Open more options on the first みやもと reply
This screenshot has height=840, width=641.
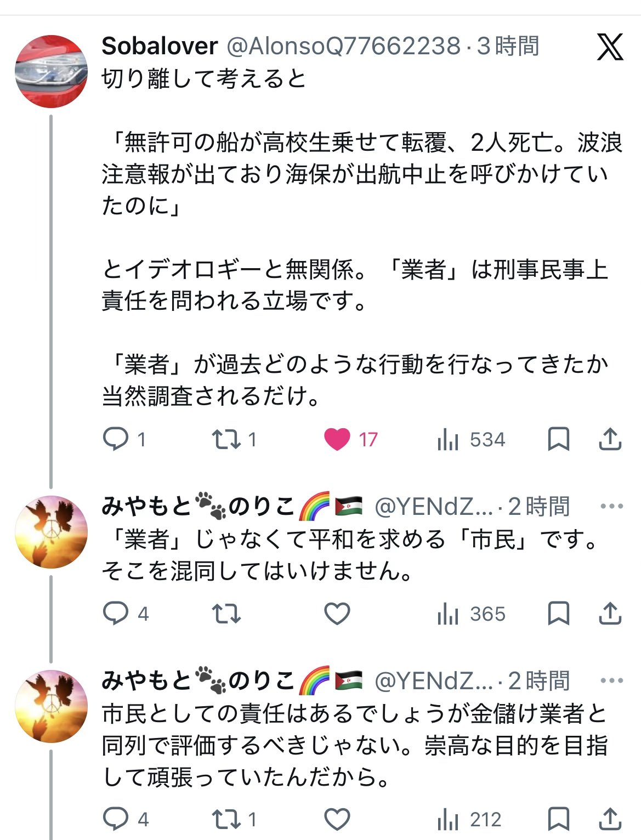[611, 506]
